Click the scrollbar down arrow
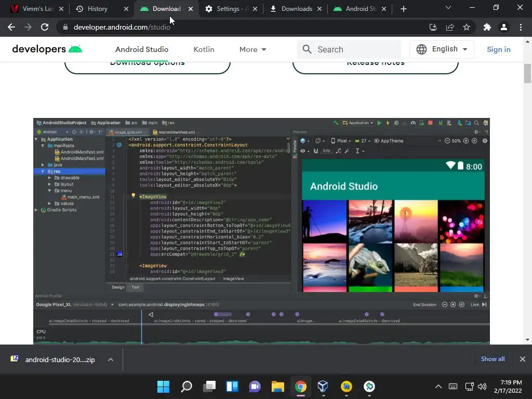 coord(527,340)
